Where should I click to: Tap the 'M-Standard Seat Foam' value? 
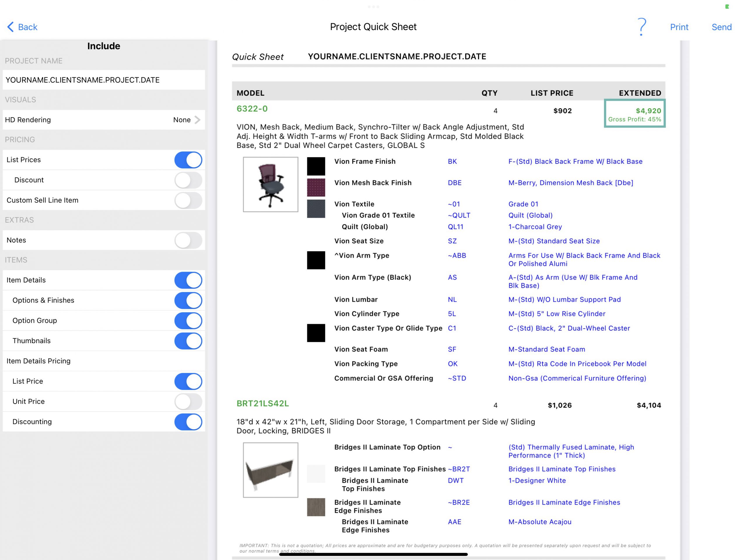coord(547,349)
